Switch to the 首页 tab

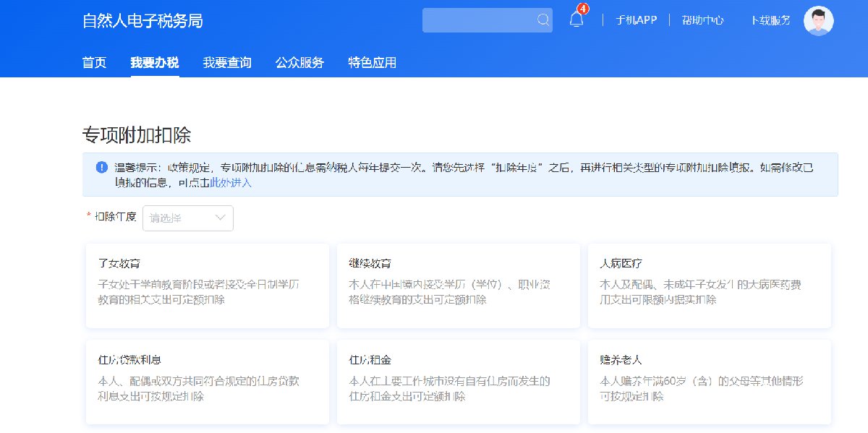[x=94, y=62]
